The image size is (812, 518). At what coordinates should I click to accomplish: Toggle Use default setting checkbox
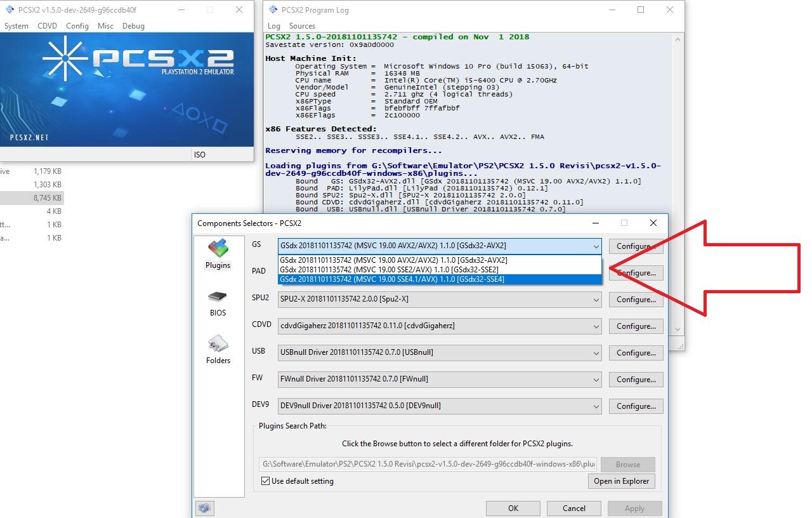265,481
